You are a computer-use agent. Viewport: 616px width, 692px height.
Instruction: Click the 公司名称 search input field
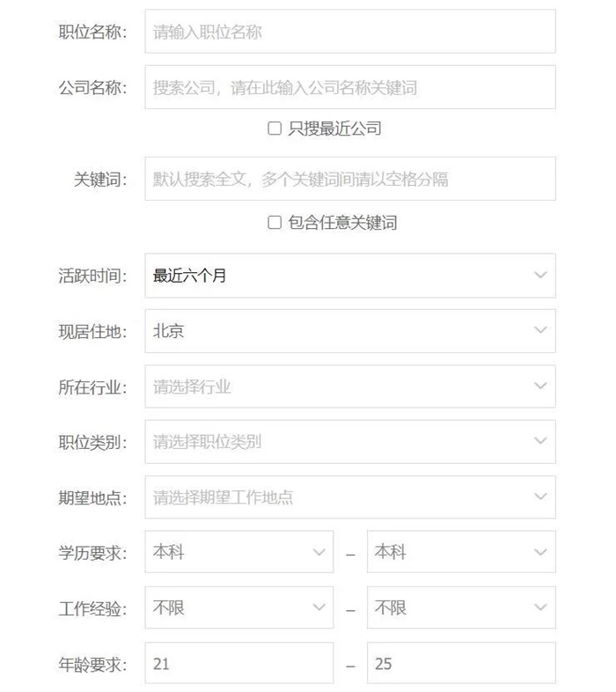[349, 88]
